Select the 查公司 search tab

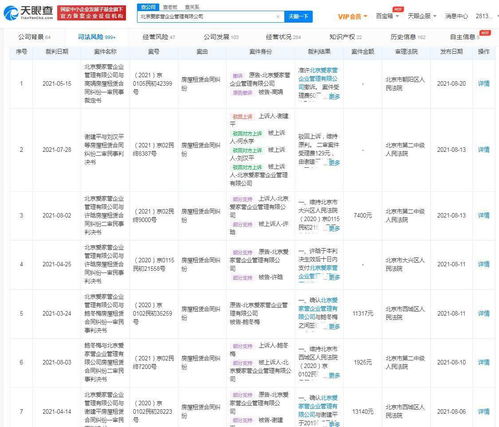[148, 7]
